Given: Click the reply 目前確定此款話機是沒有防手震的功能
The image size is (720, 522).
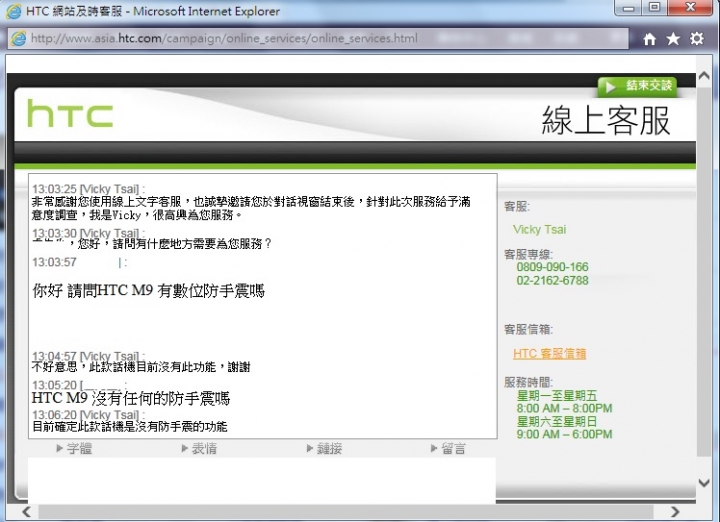Looking at the screenshot, I should click(129, 427).
